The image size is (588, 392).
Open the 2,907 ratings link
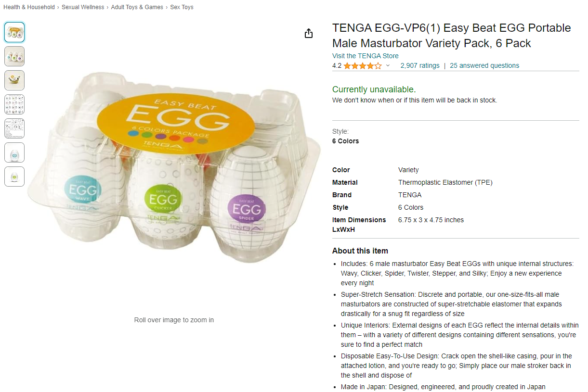pos(420,66)
